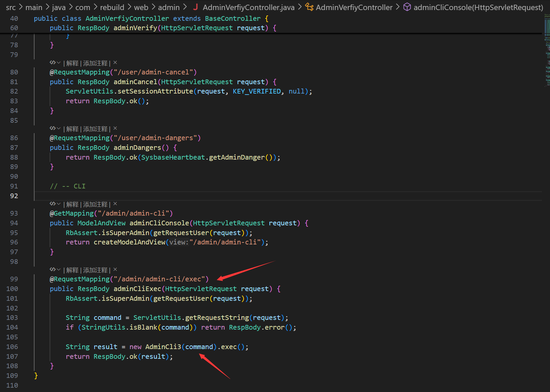
Task: Close the code lens hint above the adminCancel method
Action: tap(115, 63)
